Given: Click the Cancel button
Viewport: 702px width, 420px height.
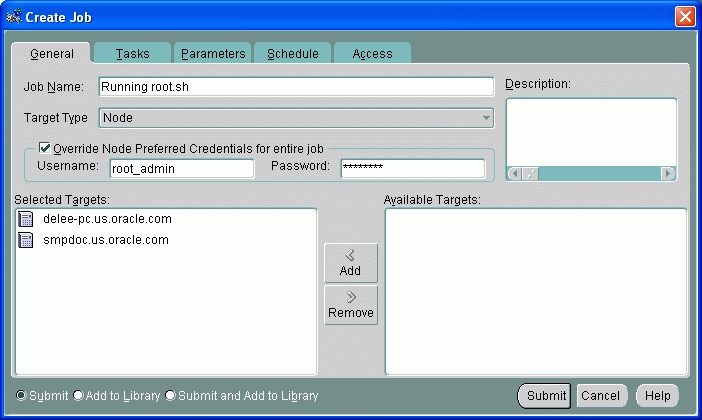Looking at the screenshot, I should coord(601,396).
